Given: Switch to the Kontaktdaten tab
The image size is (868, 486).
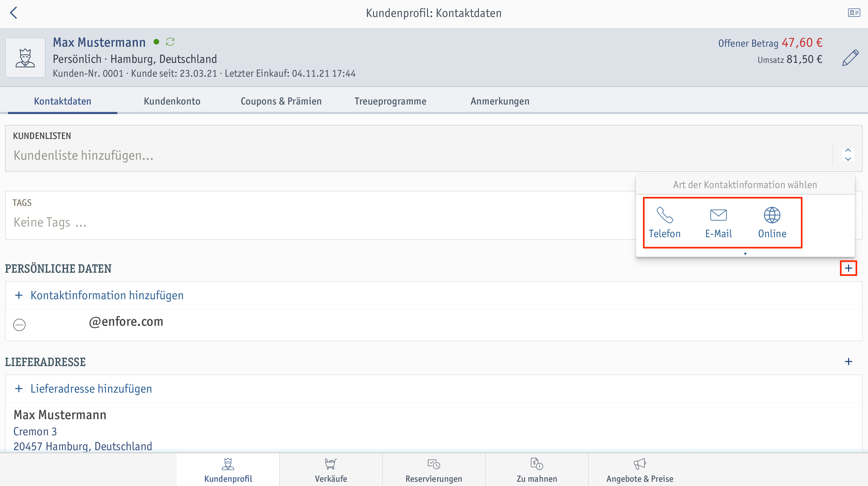Looking at the screenshot, I should click(x=63, y=101).
